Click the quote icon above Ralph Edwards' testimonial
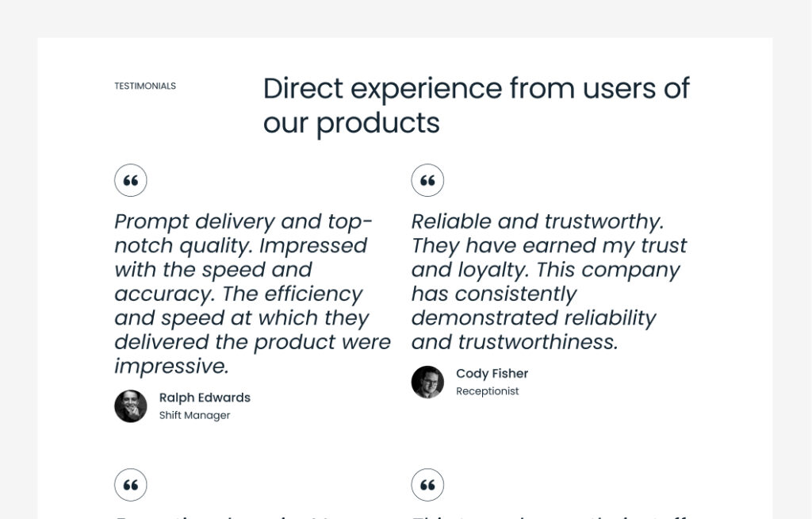This screenshot has width=812, height=519. pos(131,181)
